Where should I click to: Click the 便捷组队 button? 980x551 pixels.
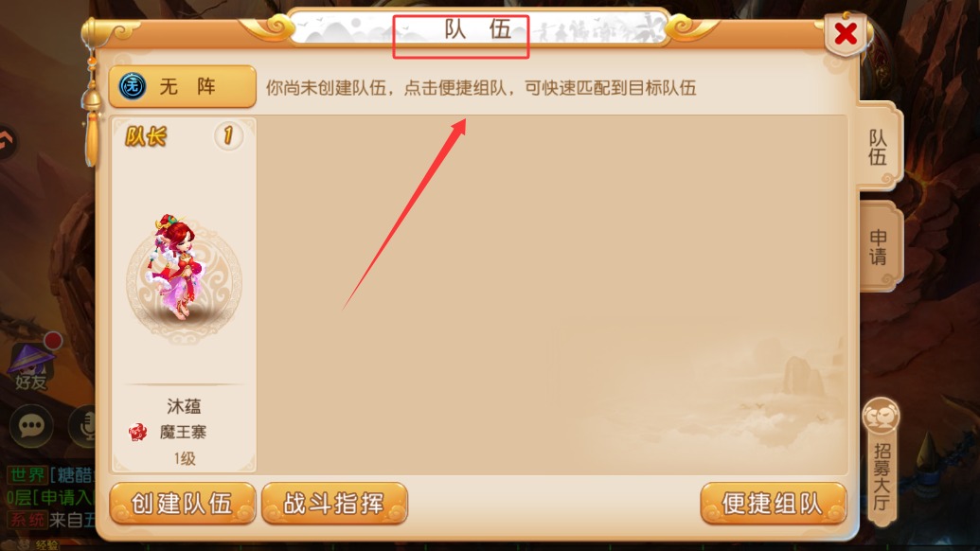point(774,503)
